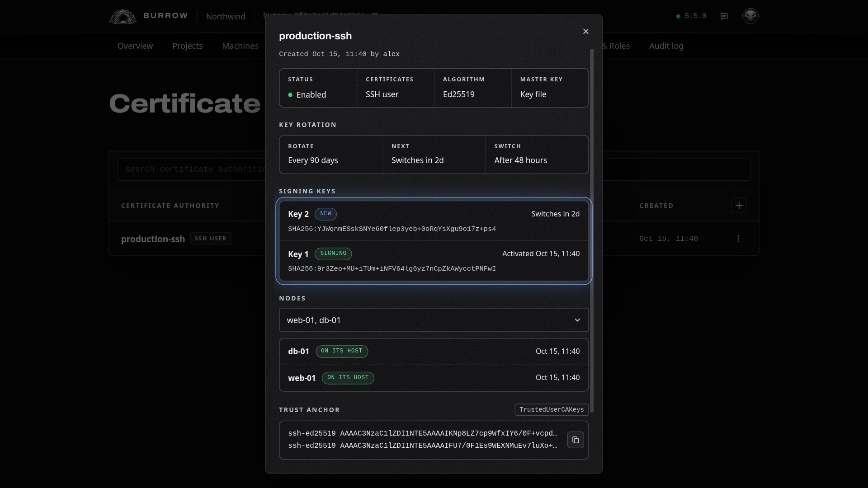Open the Audit log tab
868x488 pixels.
click(666, 46)
